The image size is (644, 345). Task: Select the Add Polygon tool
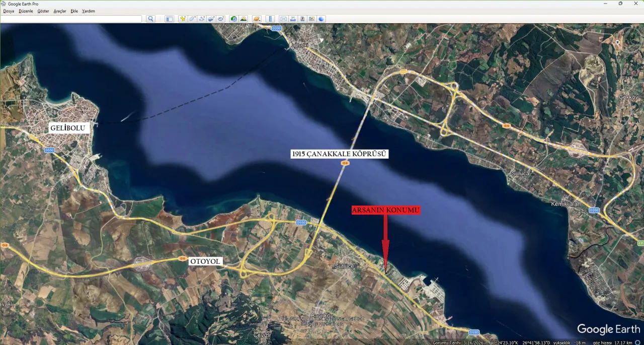pyautogui.click(x=192, y=19)
